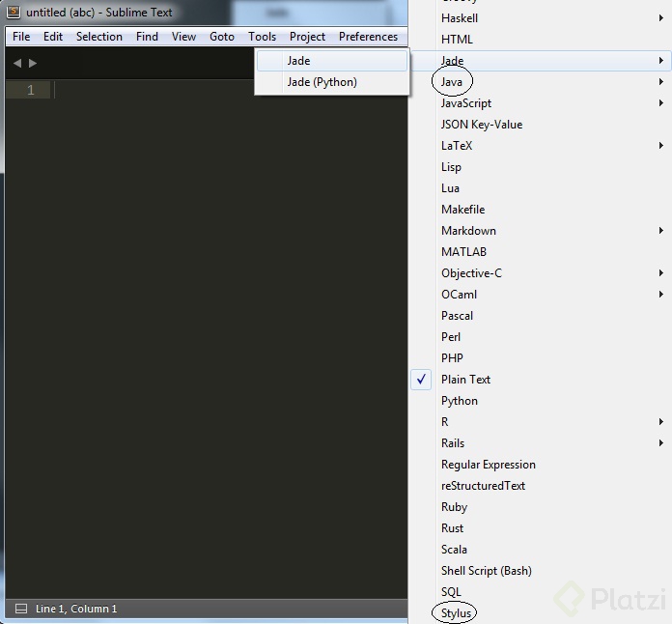The height and width of the screenshot is (624, 672).
Task: Set syntax to Python
Action: point(540,401)
